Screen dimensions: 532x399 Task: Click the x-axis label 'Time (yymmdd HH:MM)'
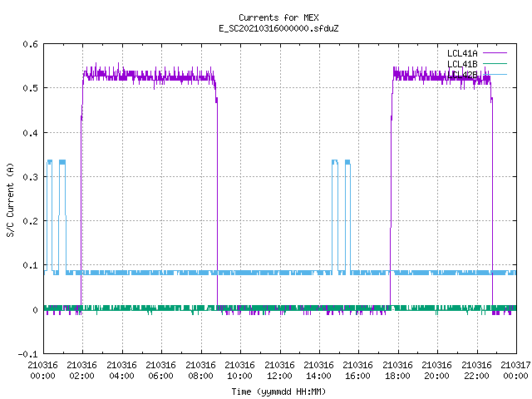[x=278, y=392]
